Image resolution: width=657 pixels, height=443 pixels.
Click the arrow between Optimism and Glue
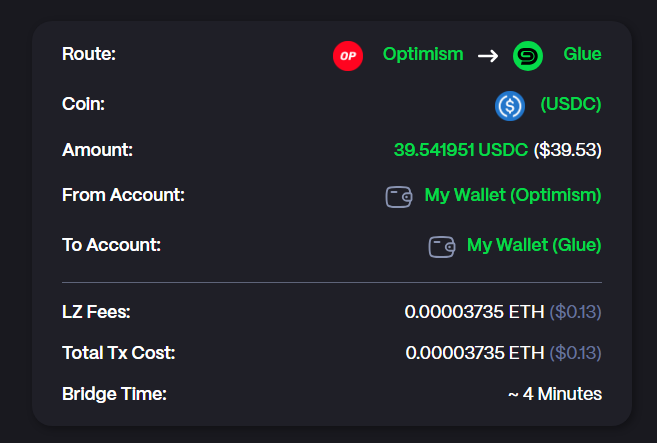pos(488,55)
